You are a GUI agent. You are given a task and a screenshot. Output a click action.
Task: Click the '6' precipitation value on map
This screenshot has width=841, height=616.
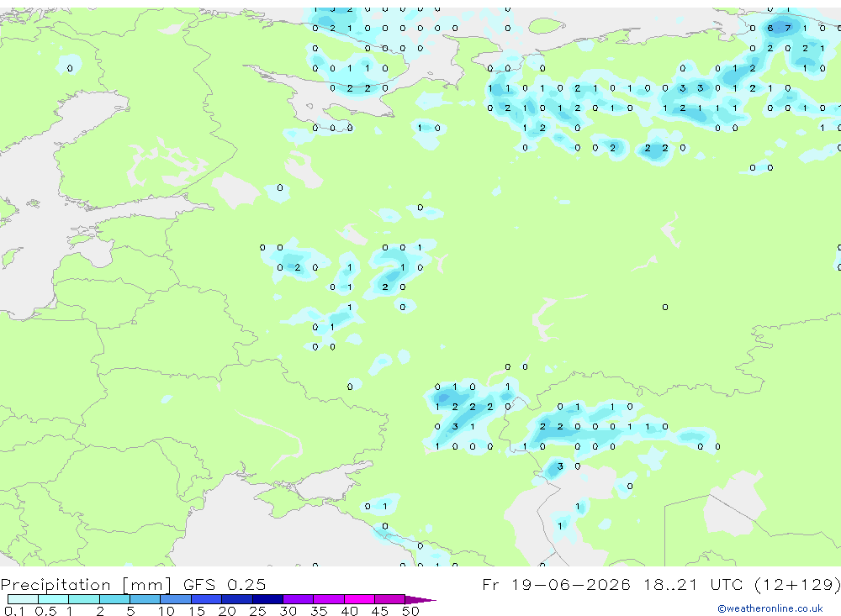tap(770, 28)
